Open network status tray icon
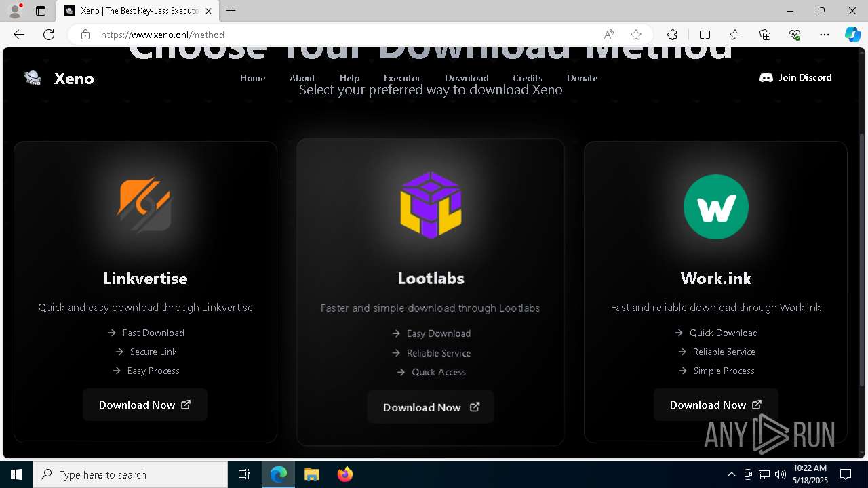 coord(764,474)
